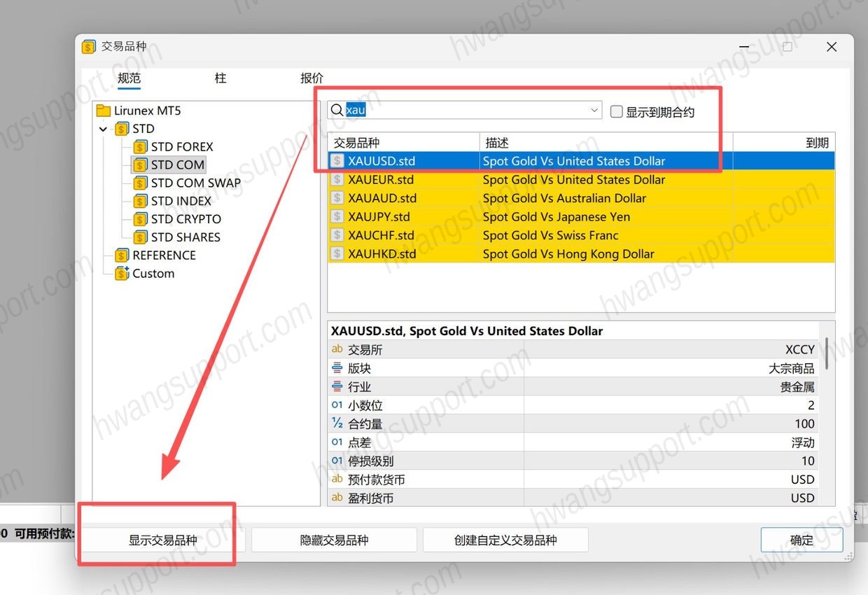The image size is (868, 595).
Task: Click the 隐藏交易品种 button
Action: 334,540
